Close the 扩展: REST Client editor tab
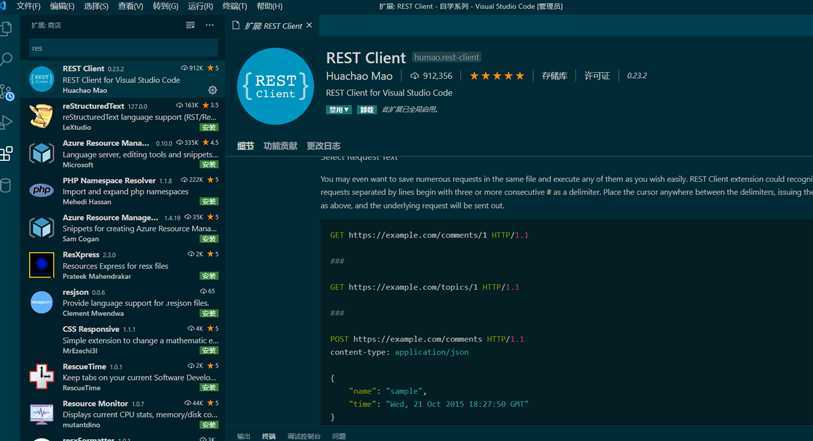This screenshot has width=813, height=441. pyautogui.click(x=310, y=25)
